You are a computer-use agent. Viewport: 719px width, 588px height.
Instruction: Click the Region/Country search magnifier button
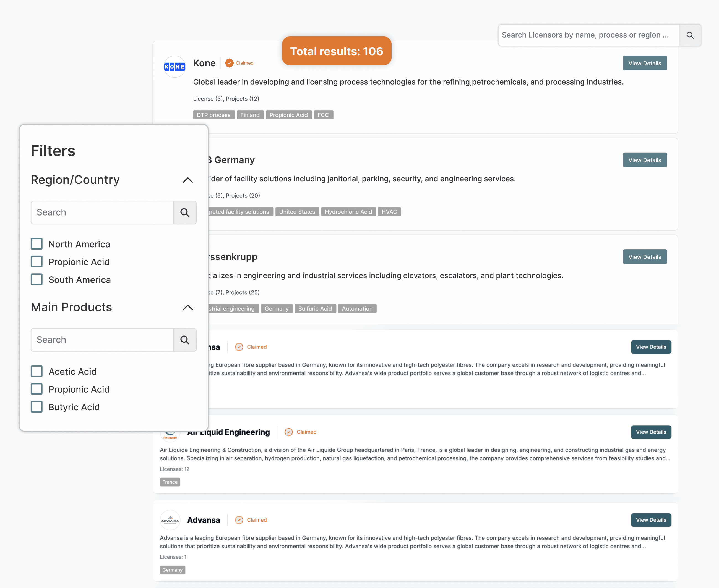(x=185, y=212)
